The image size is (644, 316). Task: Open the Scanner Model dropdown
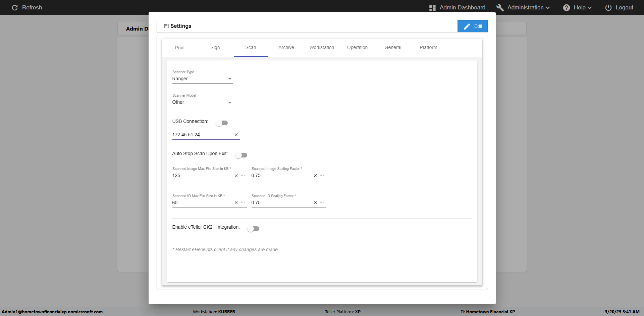tap(202, 102)
